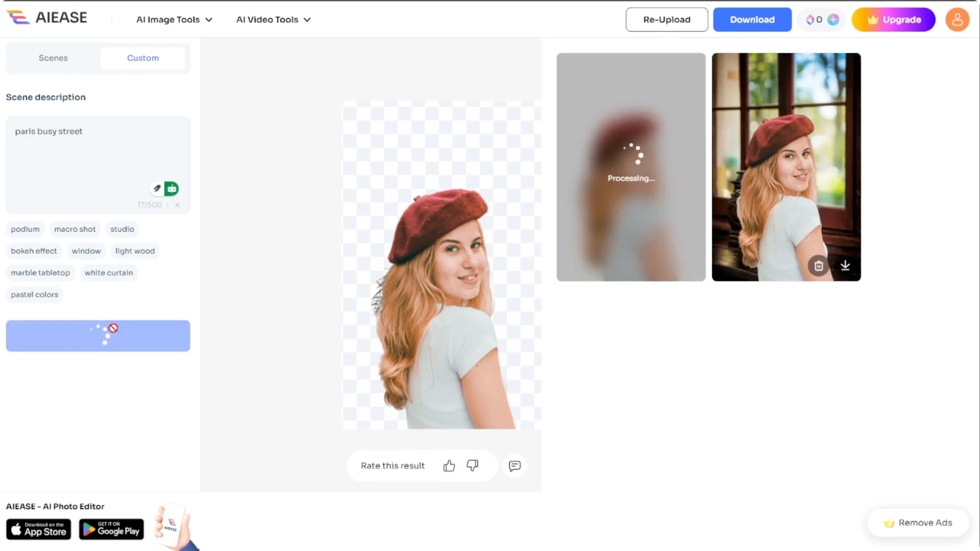
Task: Select the macro shot tag
Action: pos(75,229)
